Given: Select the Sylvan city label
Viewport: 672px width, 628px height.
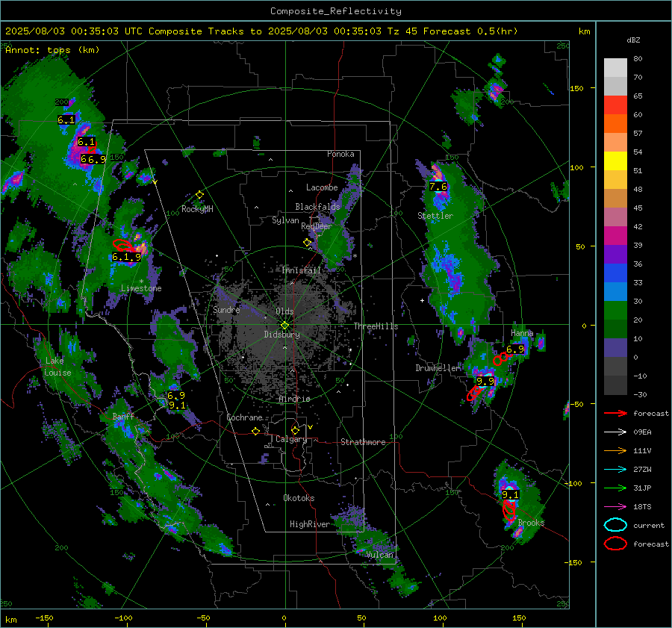Looking at the screenshot, I should pyautogui.click(x=285, y=220).
